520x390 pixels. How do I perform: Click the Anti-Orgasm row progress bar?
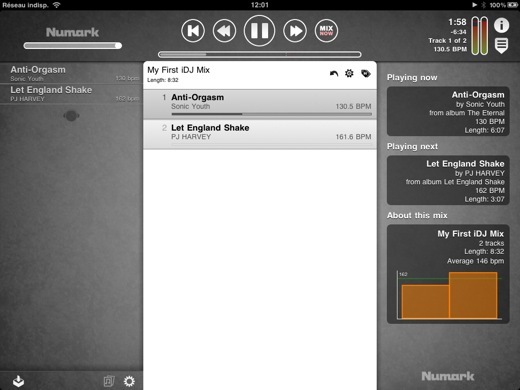271,114
